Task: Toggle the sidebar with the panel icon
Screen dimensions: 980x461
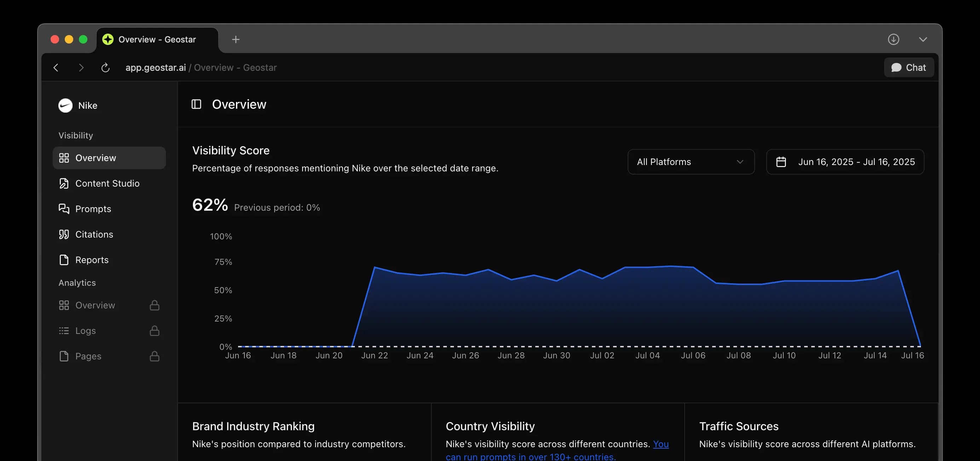Action: pos(196,104)
